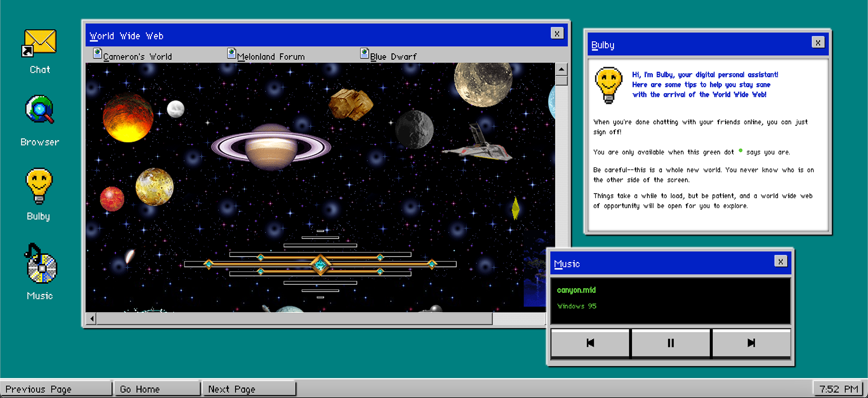The height and width of the screenshot is (398, 868).
Task: Click the canyon.mid track name
Action: [576, 290]
